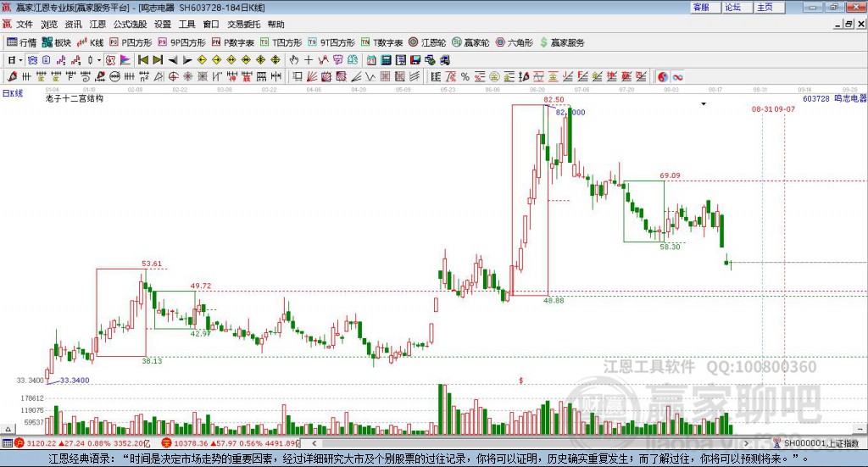Open the T数字表 tool
868x467 pixels.
click(382, 42)
